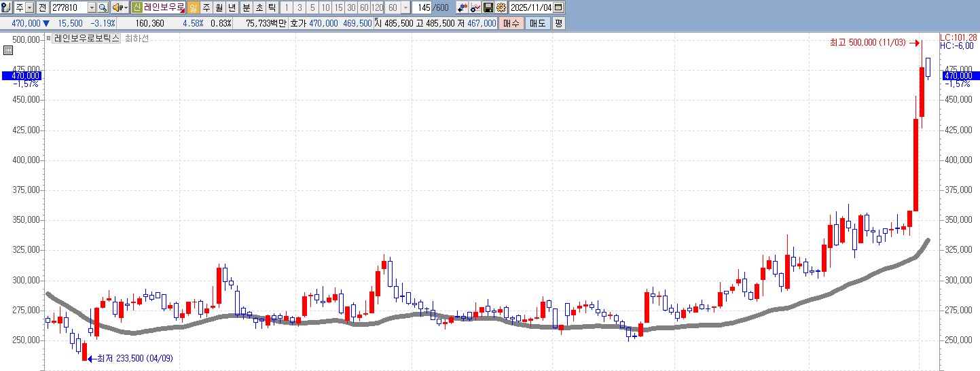Click the date field 2025/11/04
The image size is (980, 371).
tap(531, 7)
